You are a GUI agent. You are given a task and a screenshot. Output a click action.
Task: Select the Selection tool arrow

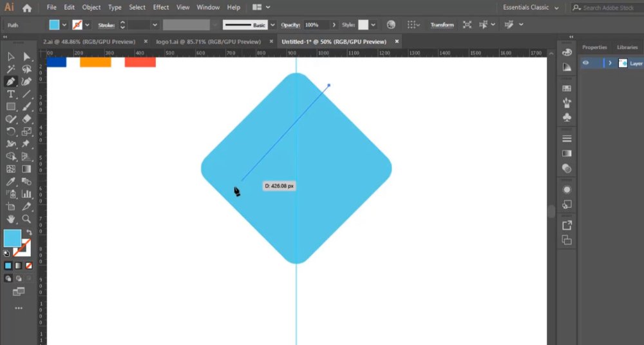[11, 57]
